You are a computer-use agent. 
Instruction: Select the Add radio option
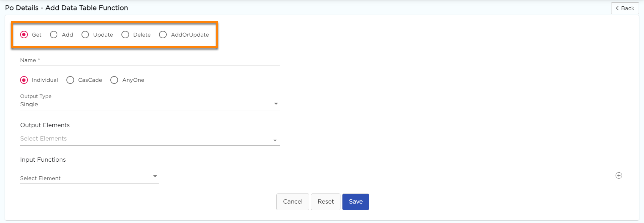coord(54,35)
